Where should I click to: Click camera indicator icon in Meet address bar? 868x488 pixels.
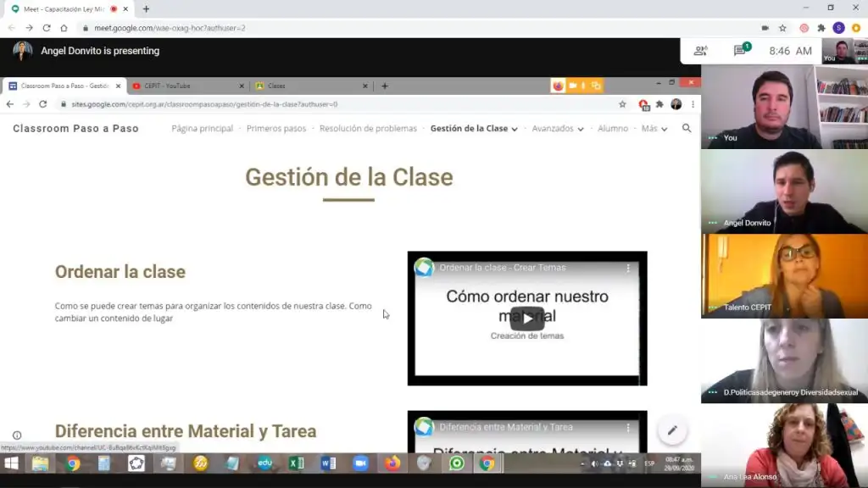[765, 28]
